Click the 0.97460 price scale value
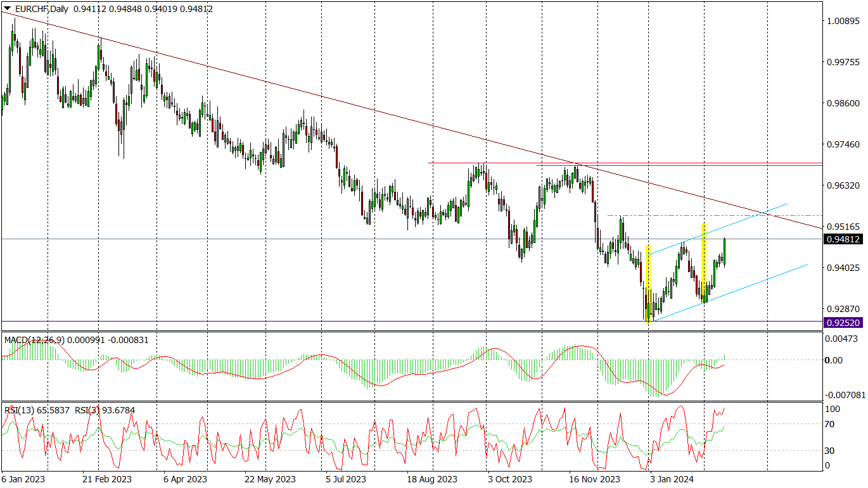Screen dimensions: 868x488 point(843,144)
